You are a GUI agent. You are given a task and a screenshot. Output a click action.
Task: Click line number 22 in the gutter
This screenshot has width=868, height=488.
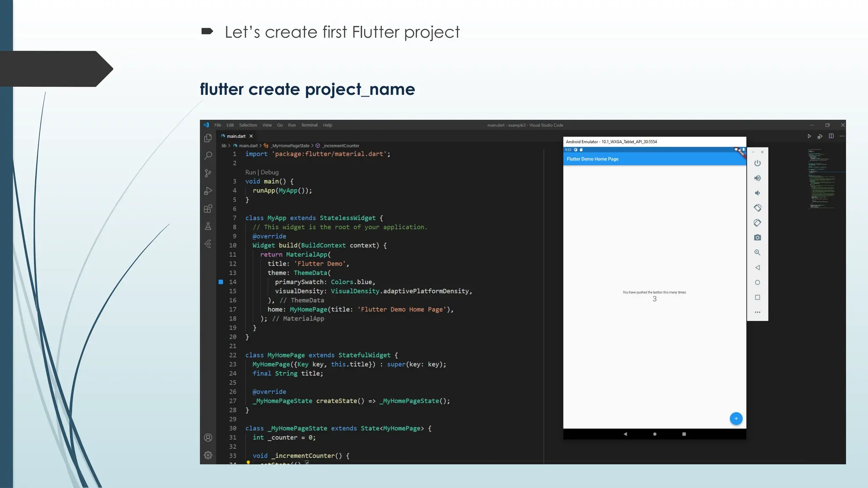[x=233, y=355]
